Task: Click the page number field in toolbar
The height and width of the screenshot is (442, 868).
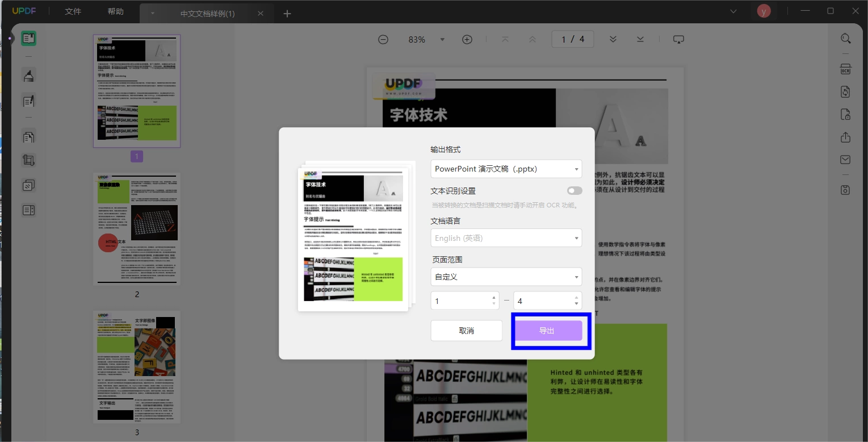Action: tap(572, 39)
